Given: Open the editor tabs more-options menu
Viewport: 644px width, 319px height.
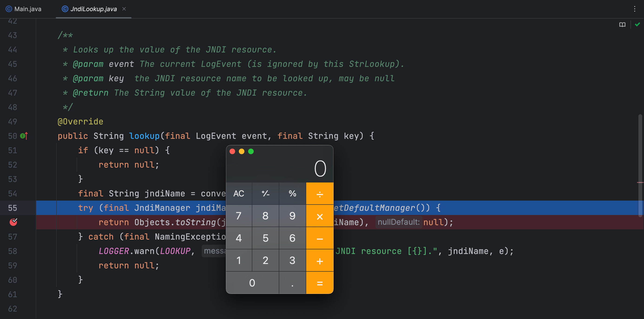Looking at the screenshot, I should point(634,9).
